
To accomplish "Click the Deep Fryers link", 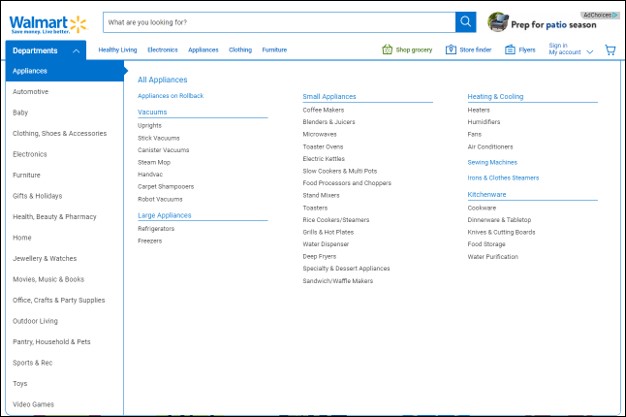I will [319, 256].
